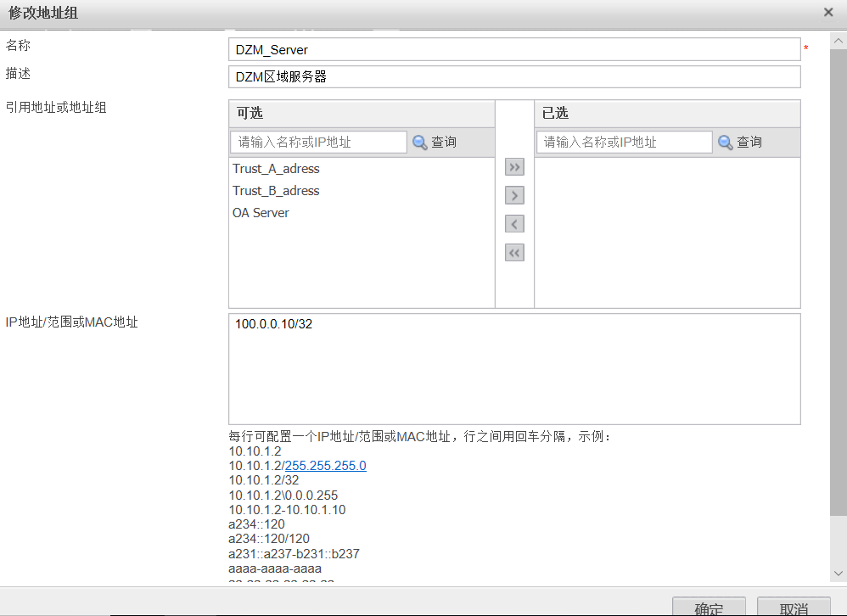Click example text a231::a237-b231::b237
The image size is (847, 616).
pos(294,554)
